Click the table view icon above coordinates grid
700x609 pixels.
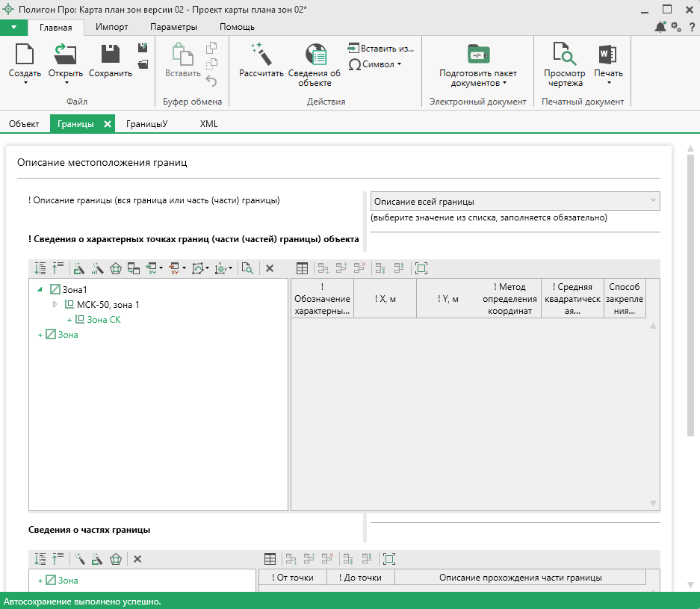302,268
